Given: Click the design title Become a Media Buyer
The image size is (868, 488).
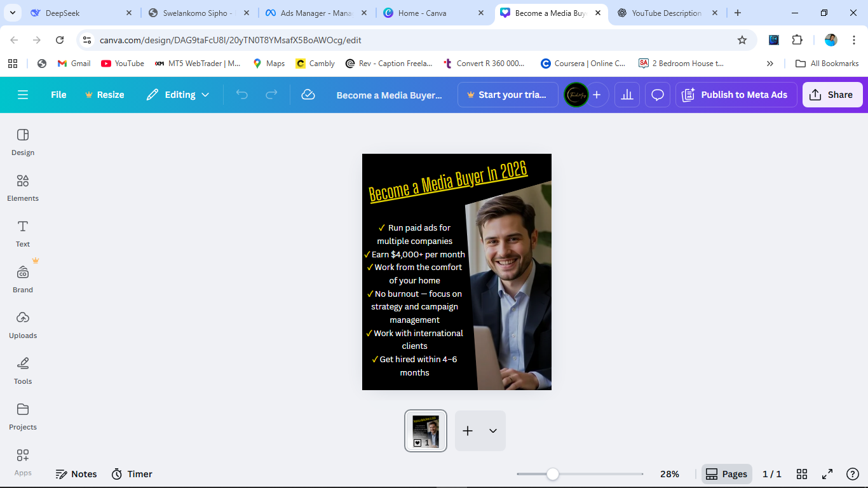Looking at the screenshot, I should 389,95.
